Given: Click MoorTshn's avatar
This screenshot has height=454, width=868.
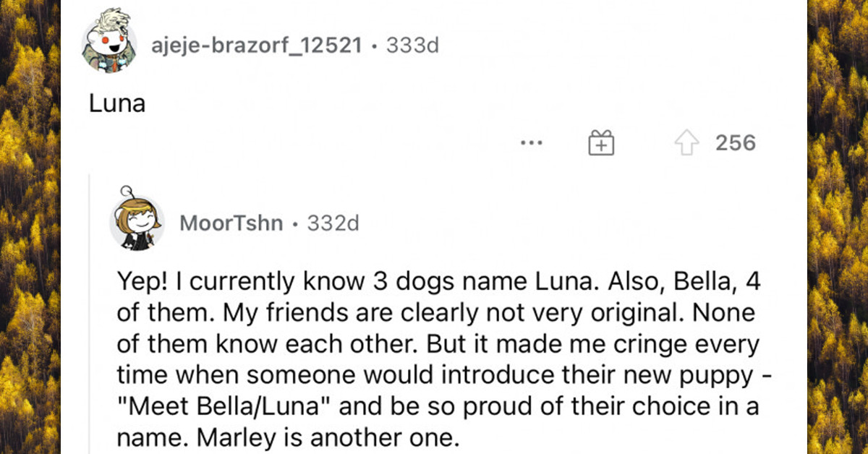Looking at the screenshot, I should click(x=137, y=223).
